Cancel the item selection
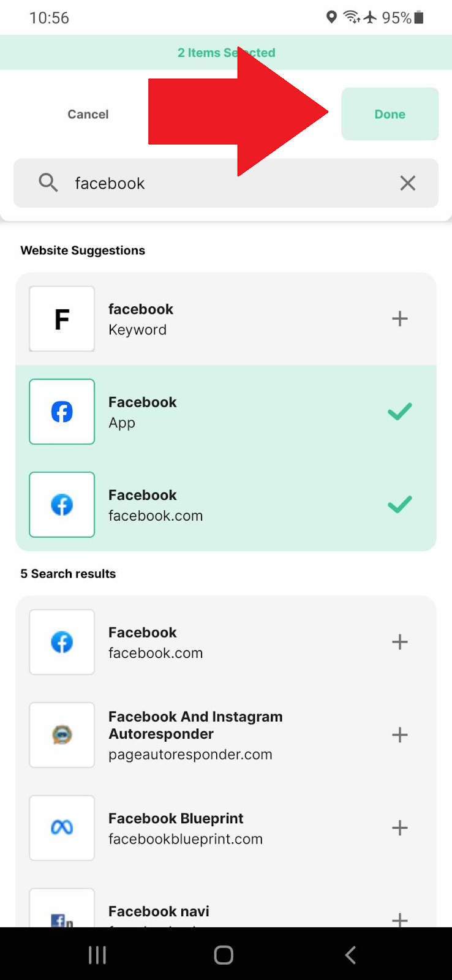452x980 pixels. (88, 114)
